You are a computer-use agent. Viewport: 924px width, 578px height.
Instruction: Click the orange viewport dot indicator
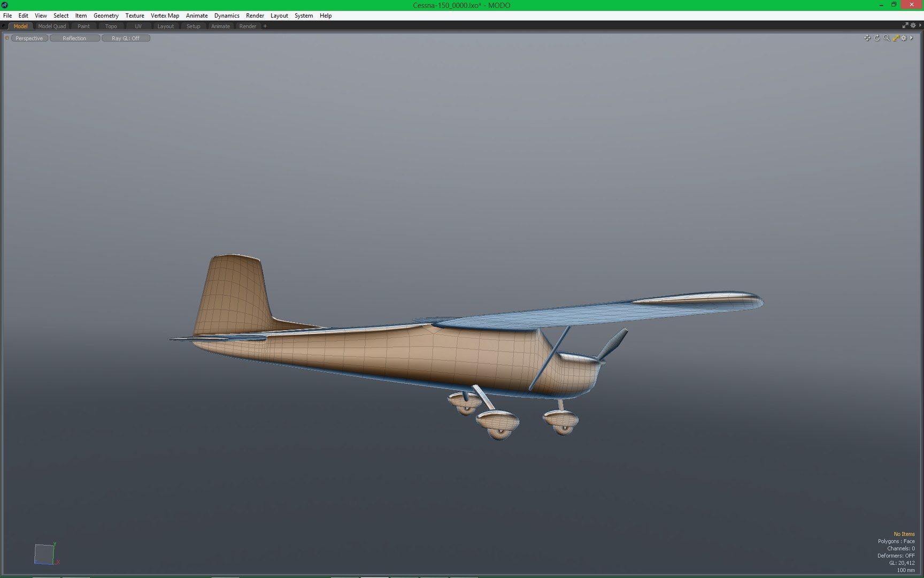pyautogui.click(x=7, y=38)
